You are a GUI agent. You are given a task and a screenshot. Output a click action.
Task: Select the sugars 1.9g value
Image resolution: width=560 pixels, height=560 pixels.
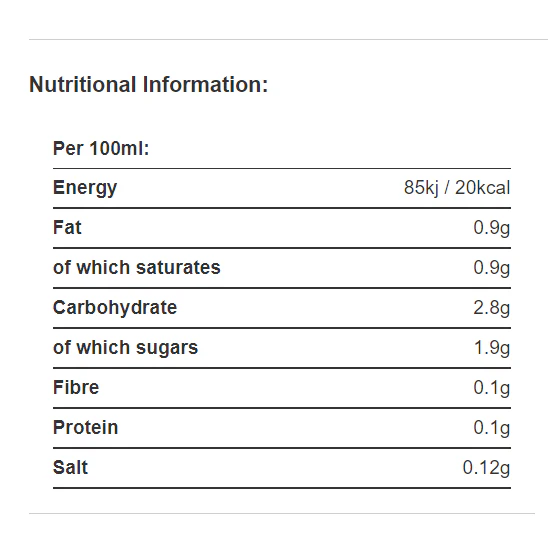492,348
